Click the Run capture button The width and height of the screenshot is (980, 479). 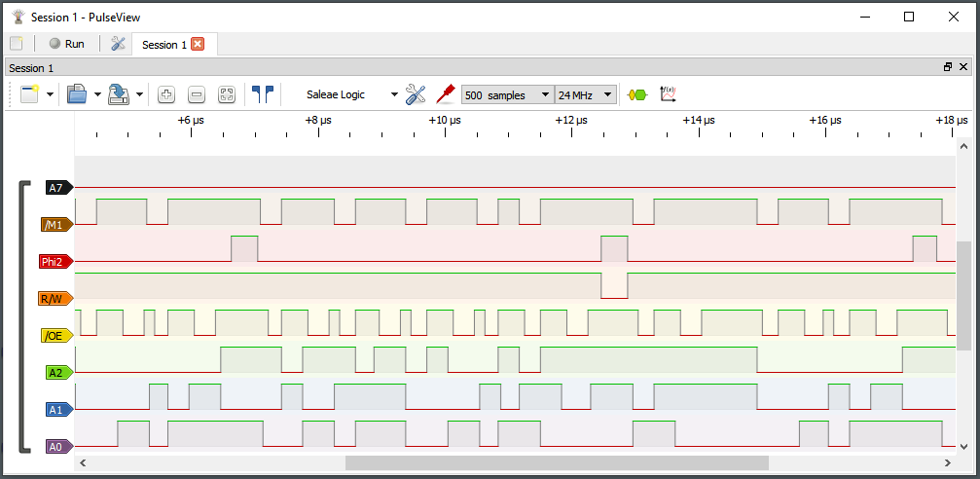tap(67, 44)
